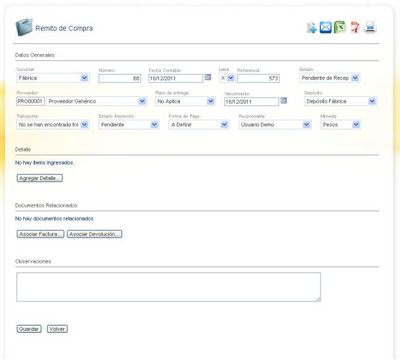Click the Asociar Factura button
The width and height of the screenshot is (400, 361).
click(x=40, y=234)
